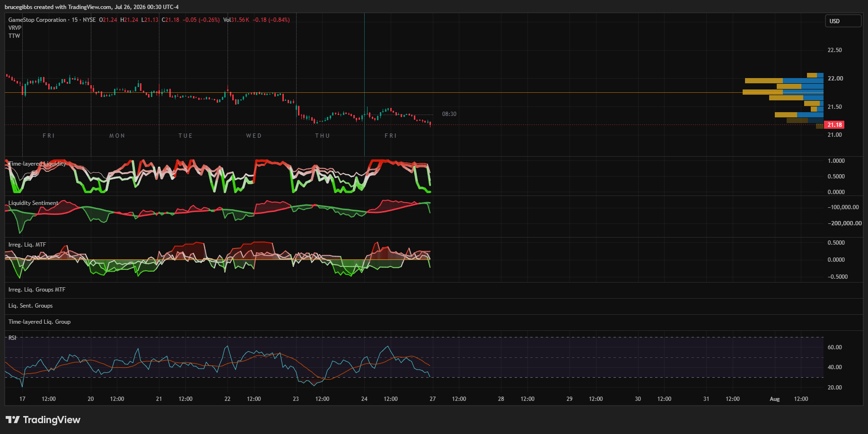
Task: Click the MON session day label
Action: [x=117, y=136]
